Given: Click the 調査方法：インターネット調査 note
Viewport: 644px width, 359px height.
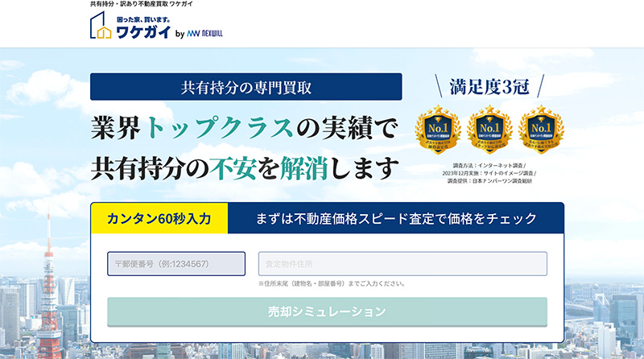Looking at the screenshot, I should 489,166.
